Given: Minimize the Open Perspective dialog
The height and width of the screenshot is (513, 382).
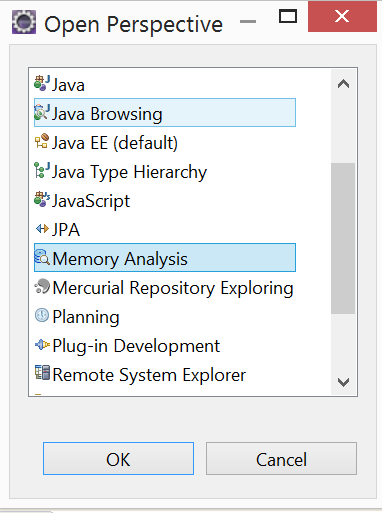Looking at the screenshot, I should click(x=248, y=22).
